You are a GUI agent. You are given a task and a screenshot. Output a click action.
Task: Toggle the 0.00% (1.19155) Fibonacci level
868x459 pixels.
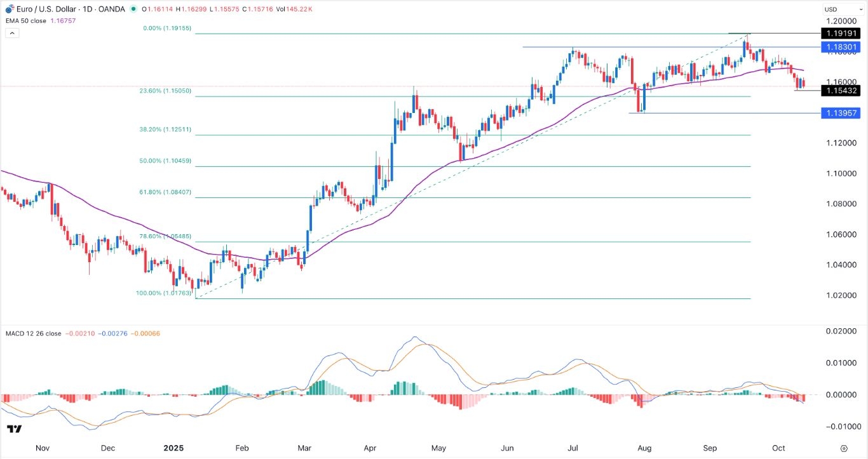166,29
